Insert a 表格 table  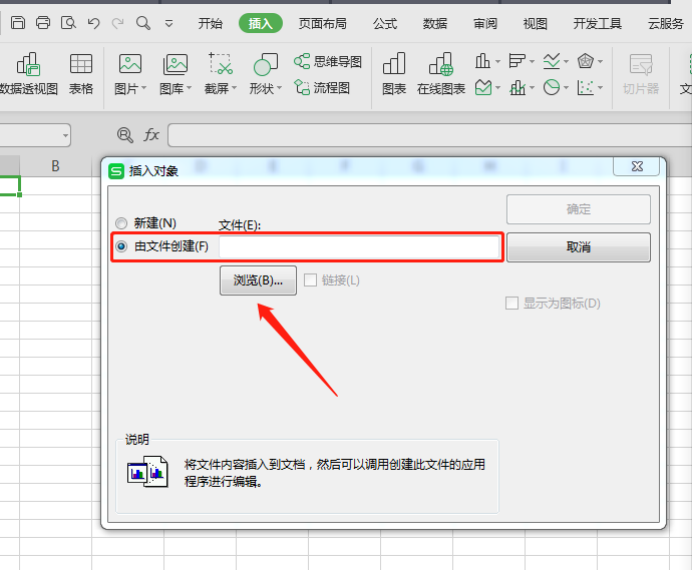click(x=81, y=73)
